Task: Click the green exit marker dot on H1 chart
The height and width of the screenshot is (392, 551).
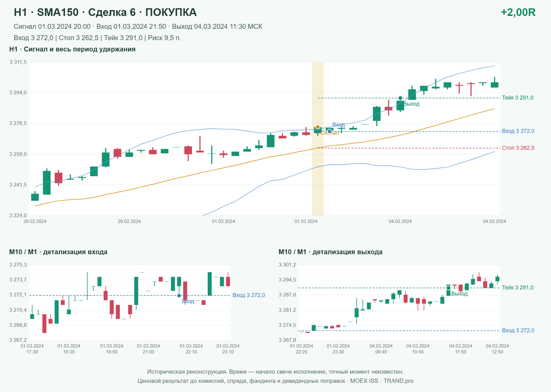Action: click(400, 98)
